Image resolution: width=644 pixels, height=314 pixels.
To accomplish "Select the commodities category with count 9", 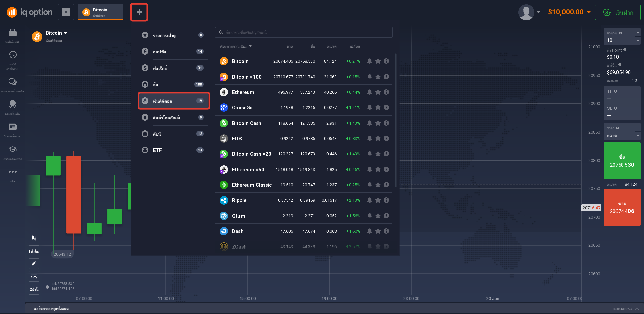I will pyautogui.click(x=173, y=117).
